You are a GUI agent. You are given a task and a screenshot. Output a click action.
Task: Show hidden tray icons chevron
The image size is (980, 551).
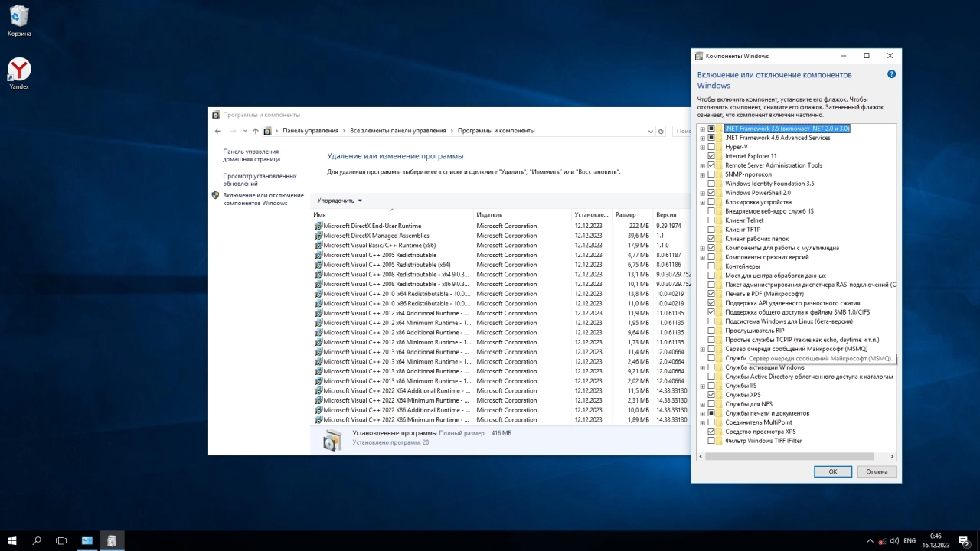click(871, 540)
